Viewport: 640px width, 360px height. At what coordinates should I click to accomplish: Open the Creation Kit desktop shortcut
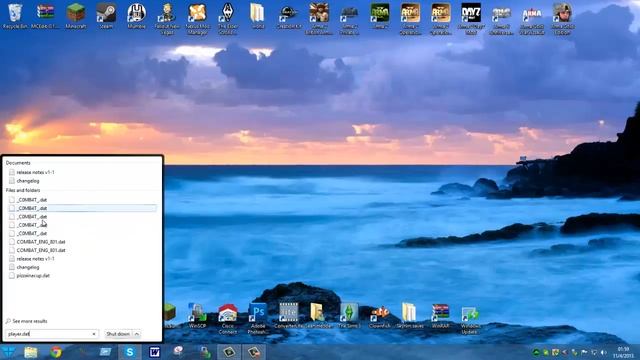pos(289,16)
